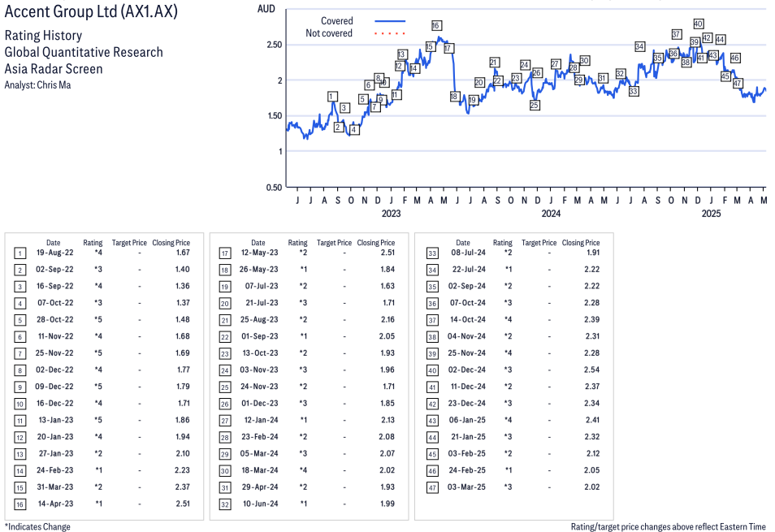
Task: Click the numbered box 8 in the table
Action: pos(19,370)
